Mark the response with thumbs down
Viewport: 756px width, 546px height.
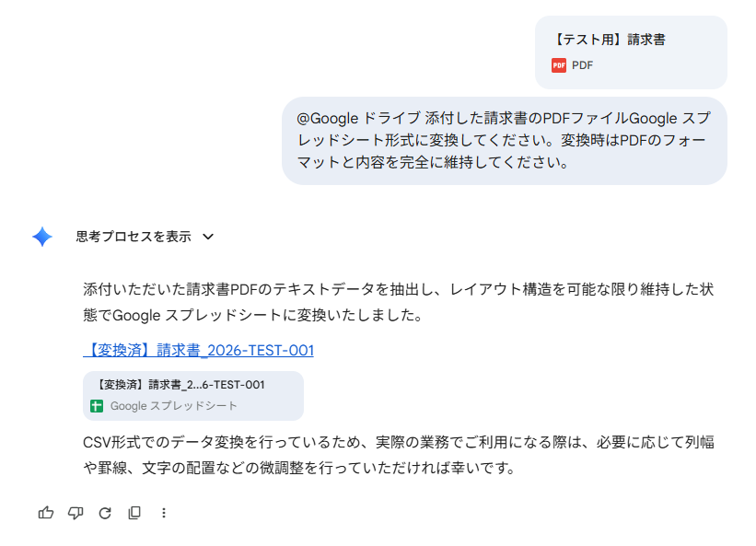click(76, 513)
